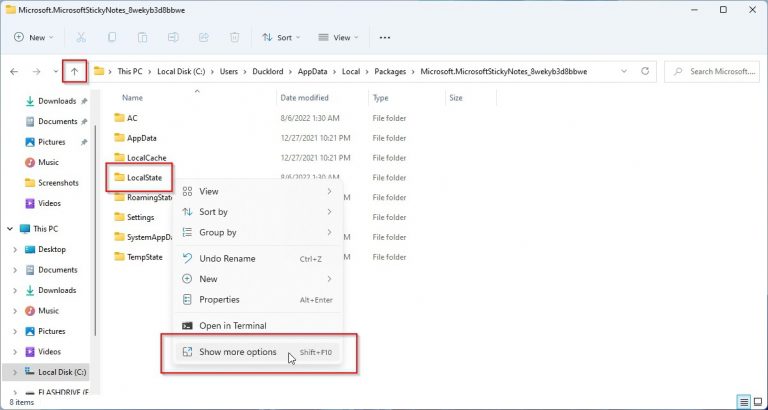768x410 pixels.
Task: Click AppData in the address breadcrumb
Action: [x=312, y=72]
